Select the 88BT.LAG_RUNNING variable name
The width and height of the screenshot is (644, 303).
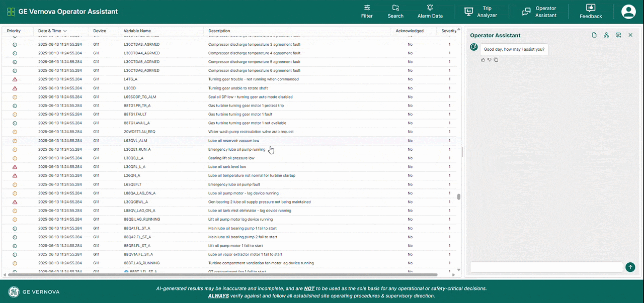(142, 263)
